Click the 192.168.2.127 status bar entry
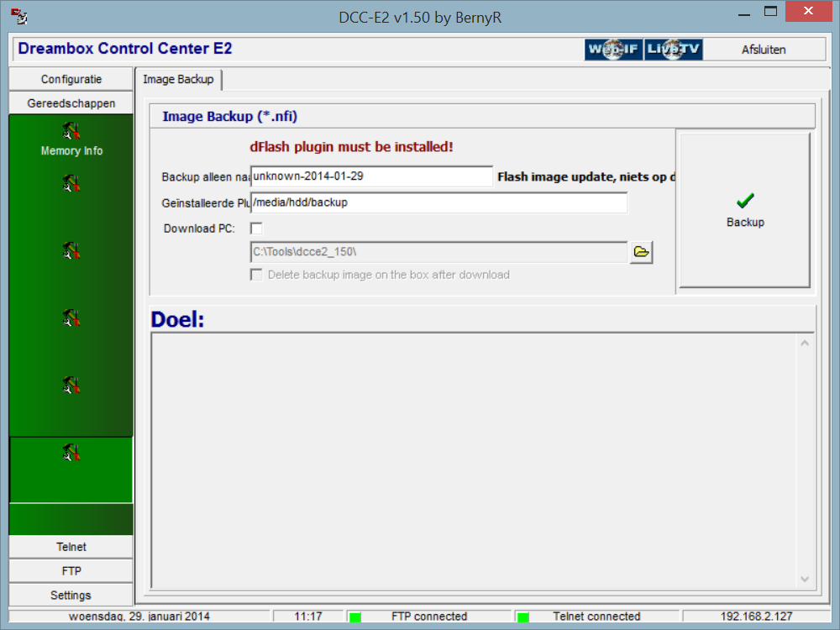The width and height of the screenshot is (840, 630). coord(756,617)
